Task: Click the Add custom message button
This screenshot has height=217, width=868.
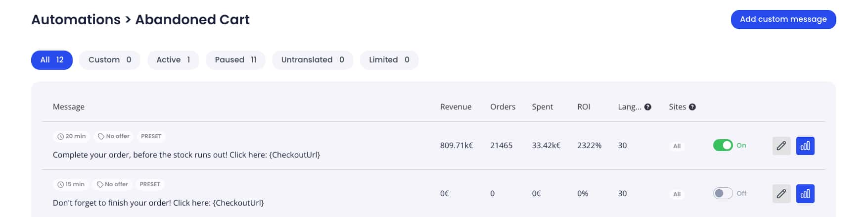Action: [x=783, y=19]
